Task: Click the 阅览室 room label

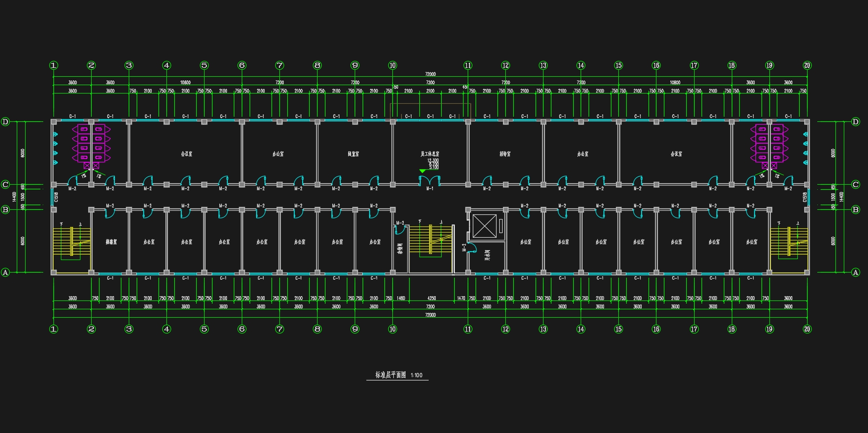Action: pyautogui.click(x=353, y=153)
